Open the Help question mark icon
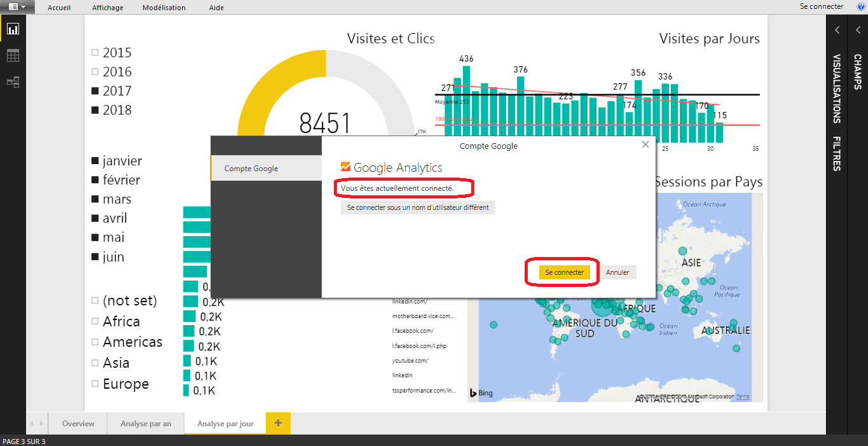Image resolution: width=868 pixels, height=446 pixels. click(x=861, y=6)
